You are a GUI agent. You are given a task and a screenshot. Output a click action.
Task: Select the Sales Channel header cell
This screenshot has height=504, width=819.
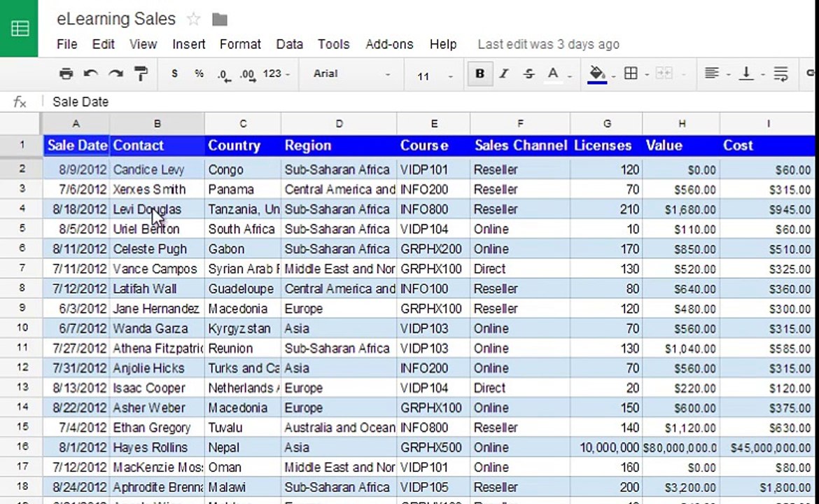tap(520, 145)
